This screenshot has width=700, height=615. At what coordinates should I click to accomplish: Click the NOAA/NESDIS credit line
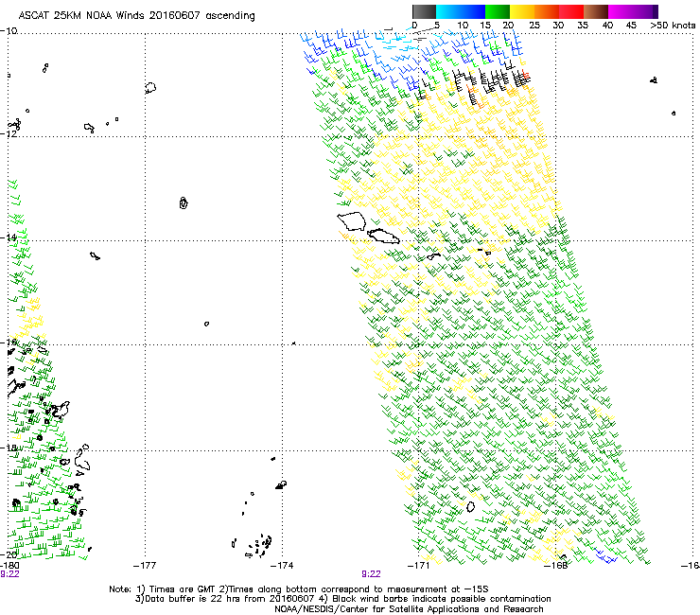click(409, 608)
